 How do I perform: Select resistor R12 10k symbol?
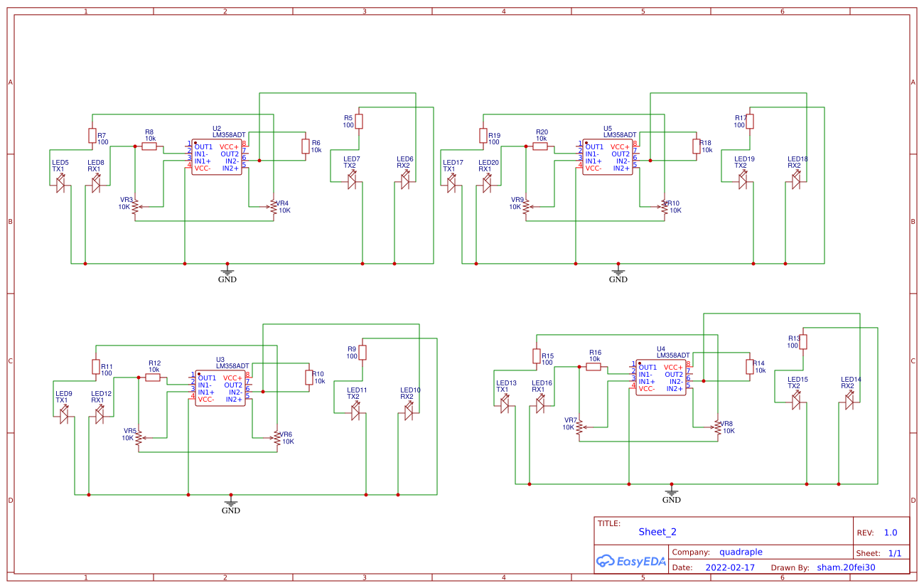pyautogui.click(x=153, y=378)
